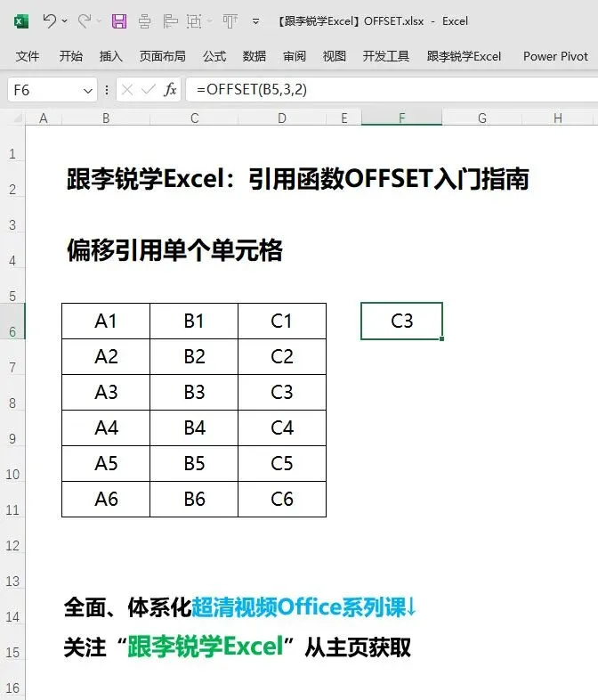
Task: Customize the Quick Access Toolbar dropdown
Action: coord(255,21)
